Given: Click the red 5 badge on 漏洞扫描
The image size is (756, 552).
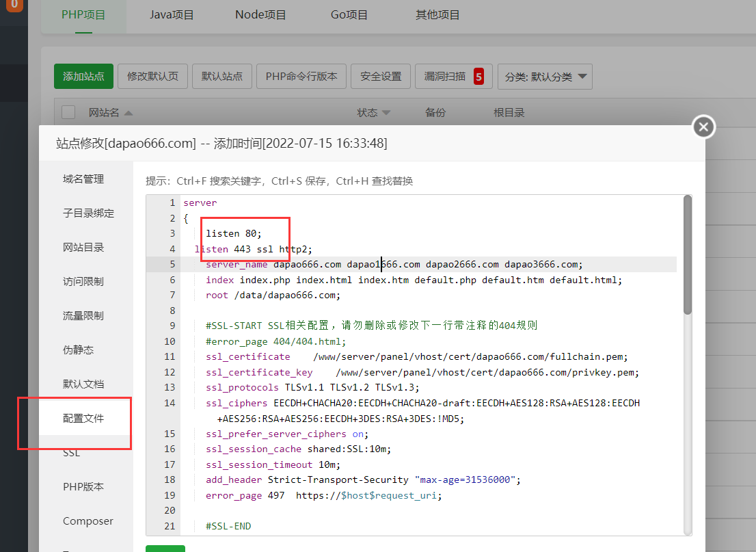Looking at the screenshot, I should [x=477, y=76].
